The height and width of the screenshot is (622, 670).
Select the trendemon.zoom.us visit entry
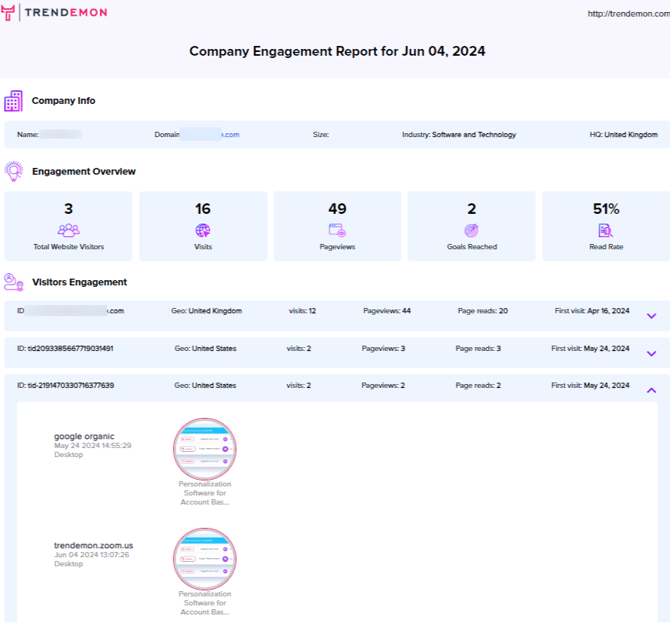[x=93, y=546]
